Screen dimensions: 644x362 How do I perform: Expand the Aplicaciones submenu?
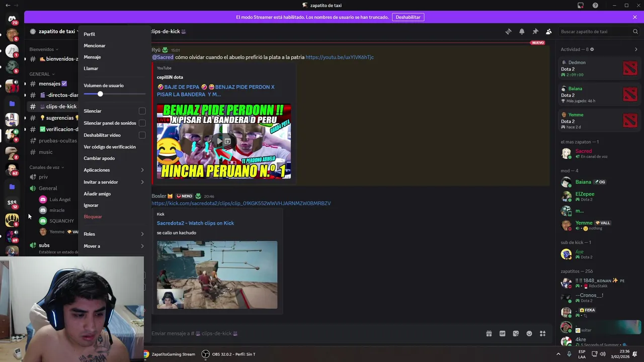pyautogui.click(x=114, y=170)
